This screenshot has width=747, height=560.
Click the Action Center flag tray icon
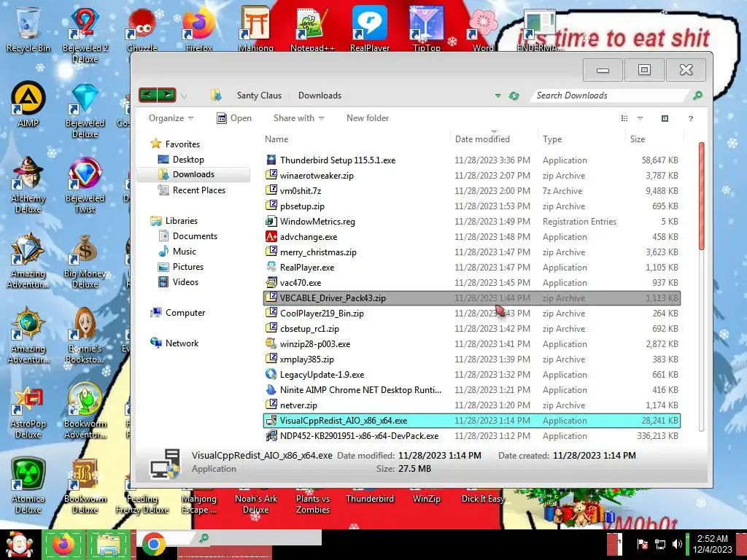click(x=643, y=544)
